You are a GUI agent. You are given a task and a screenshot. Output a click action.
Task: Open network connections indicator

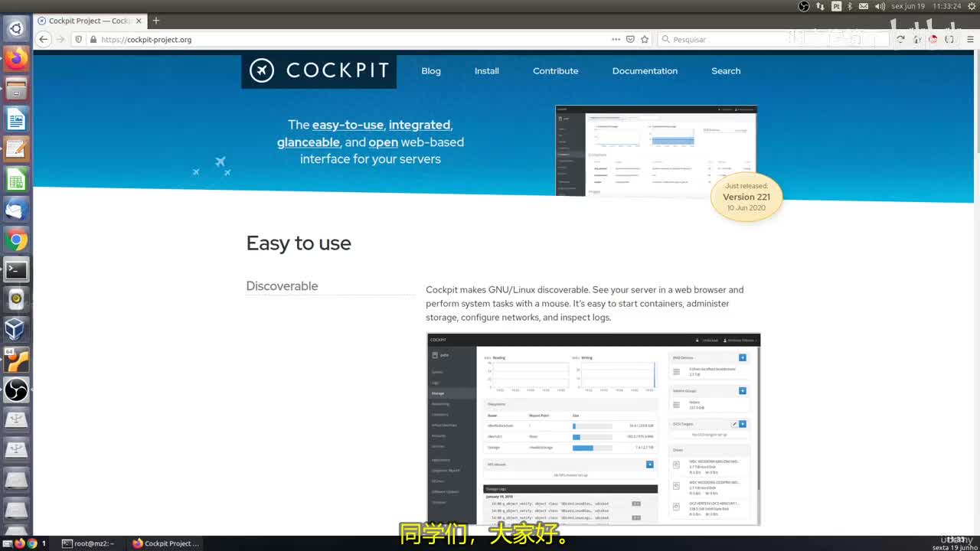pyautogui.click(x=821, y=6)
